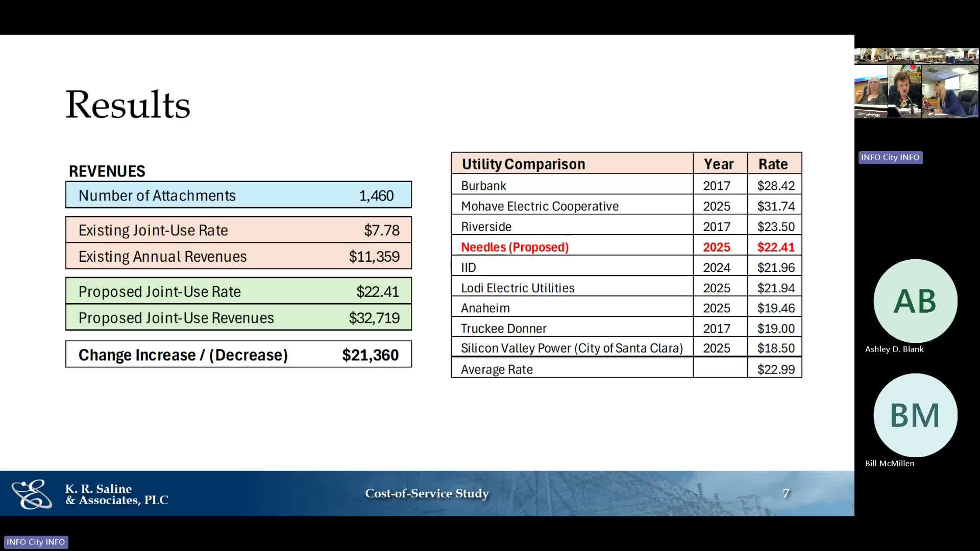Click the Proposed Joint-Use Rate value $22.41
The image size is (980, 551).
click(x=378, y=291)
